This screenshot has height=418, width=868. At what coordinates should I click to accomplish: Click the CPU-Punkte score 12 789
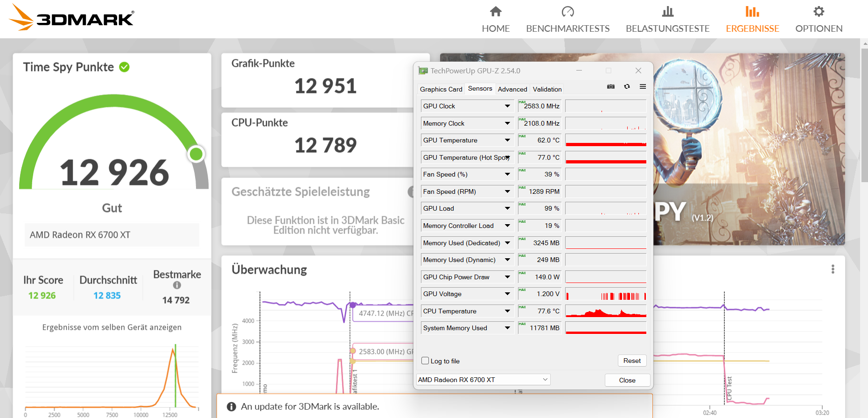click(x=325, y=145)
